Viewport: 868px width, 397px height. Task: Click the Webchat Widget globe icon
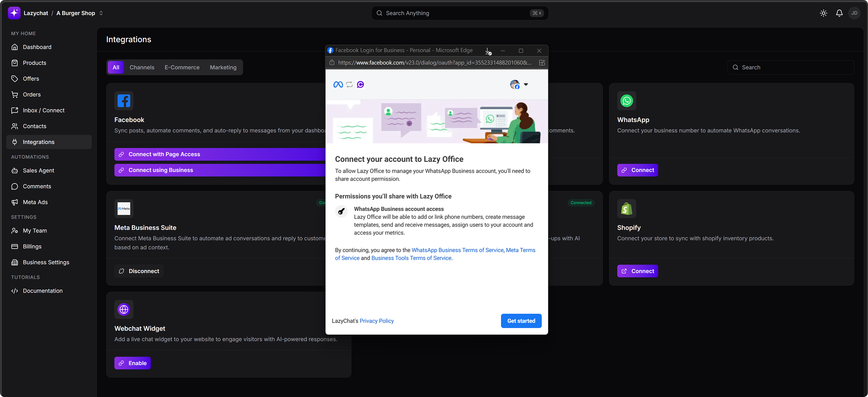[124, 309]
